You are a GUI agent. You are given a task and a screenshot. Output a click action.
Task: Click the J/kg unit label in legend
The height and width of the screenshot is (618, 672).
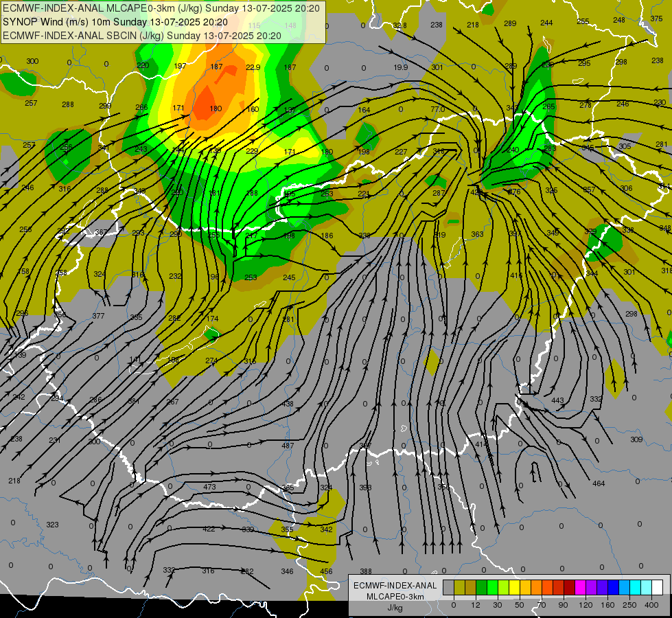click(x=395, y=608)
